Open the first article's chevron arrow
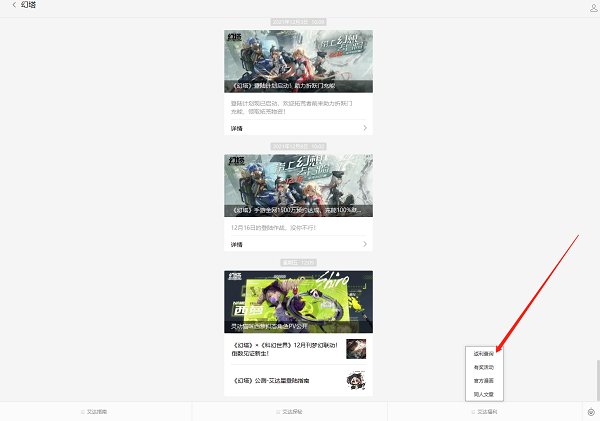Image resolution: width=600 pixels, height=421 pixels. [365, 128]
